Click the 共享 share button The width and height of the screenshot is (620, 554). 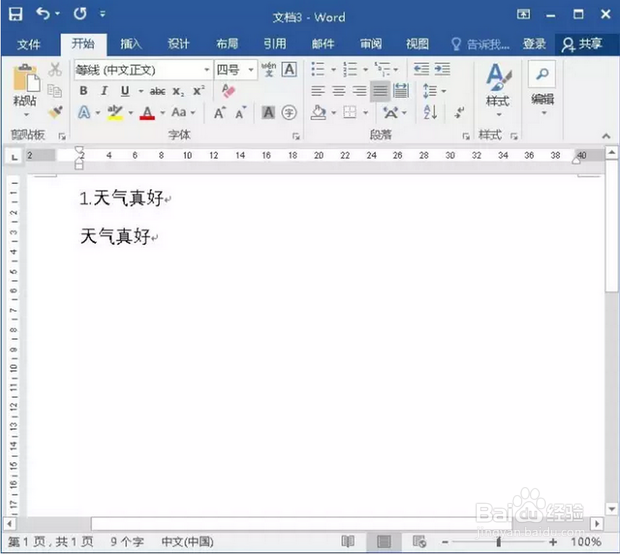(582, 44)
